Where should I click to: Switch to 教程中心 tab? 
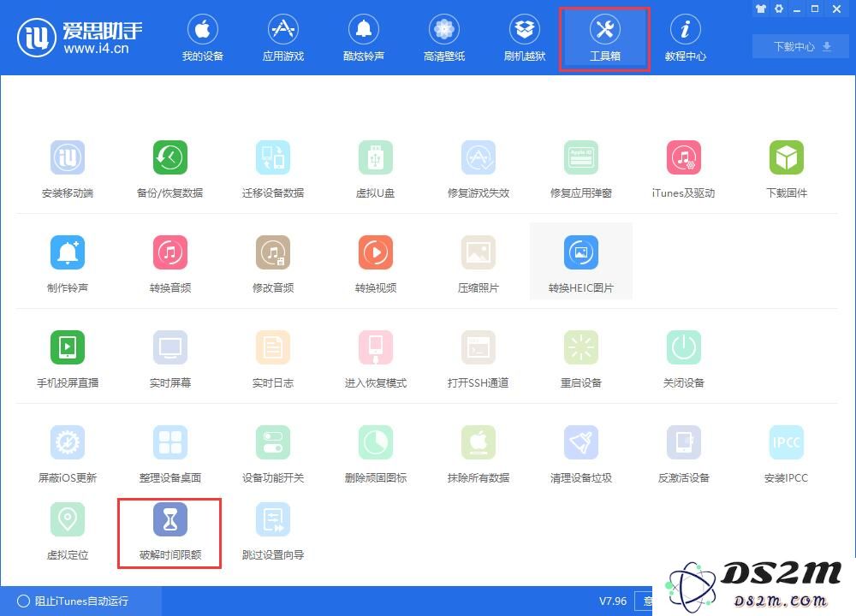click(x=685, y=37)
